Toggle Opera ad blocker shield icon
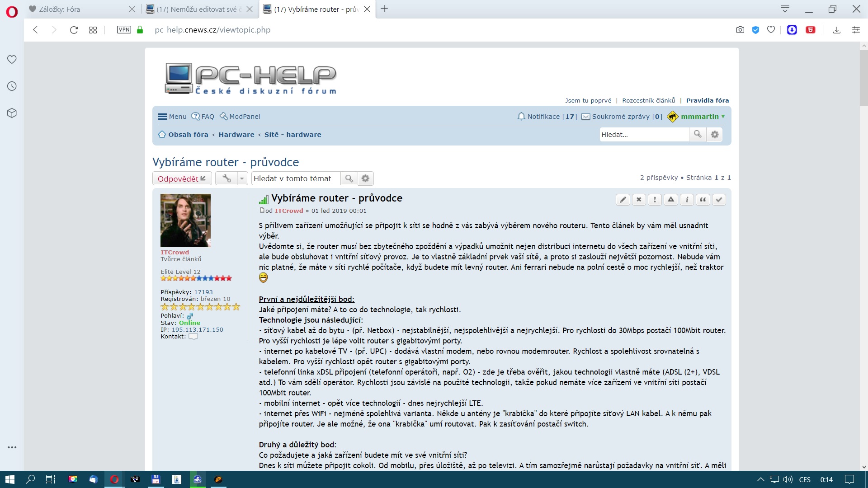 pos(755,30)
